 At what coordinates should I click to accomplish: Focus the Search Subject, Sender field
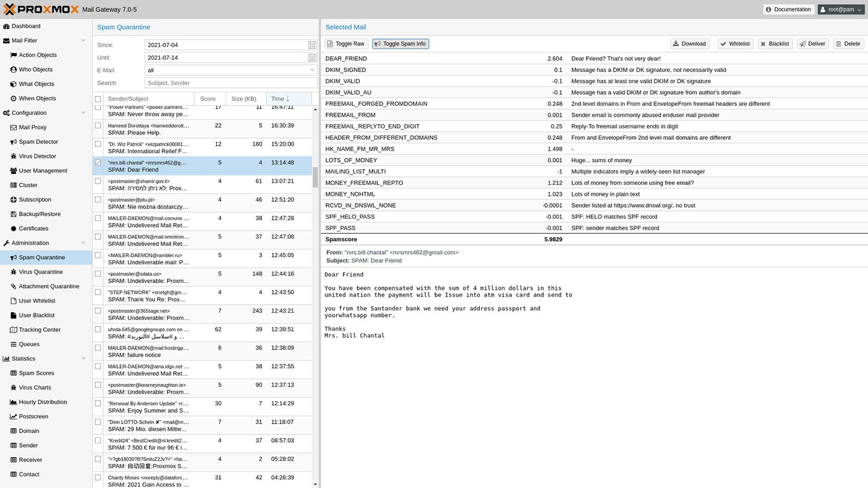[231, 83]
